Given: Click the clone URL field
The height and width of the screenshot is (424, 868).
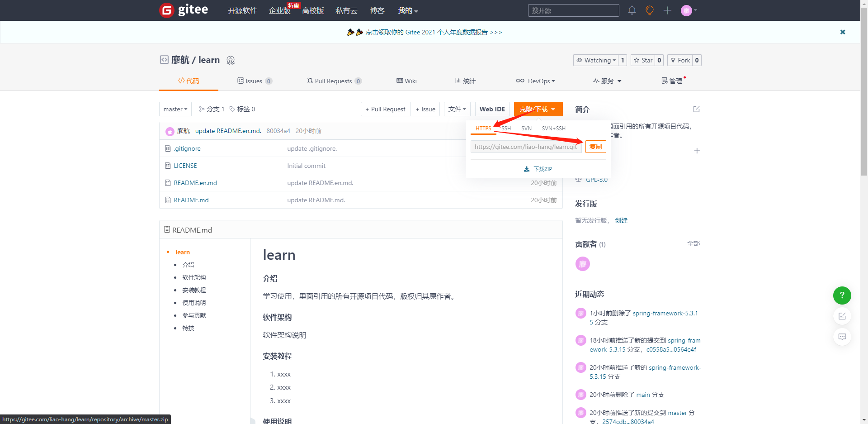Looking at the screenshot, I should point(526,147).
